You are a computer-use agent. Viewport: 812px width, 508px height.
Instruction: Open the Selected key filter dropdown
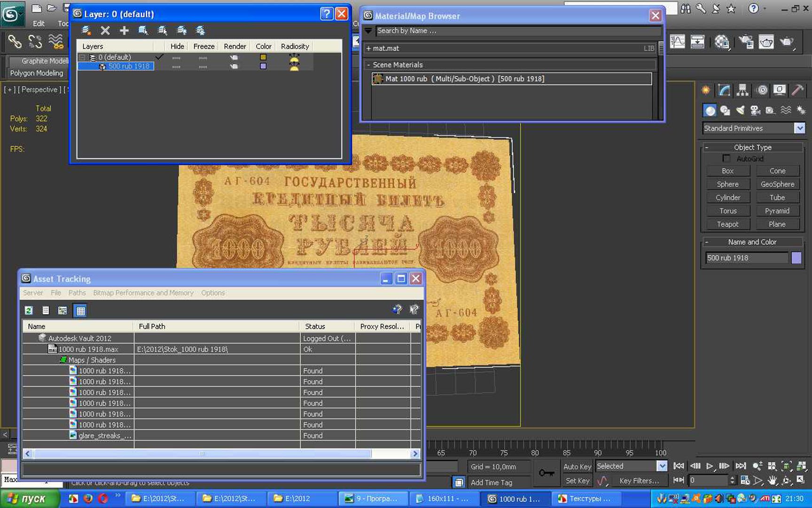point(662,466)
